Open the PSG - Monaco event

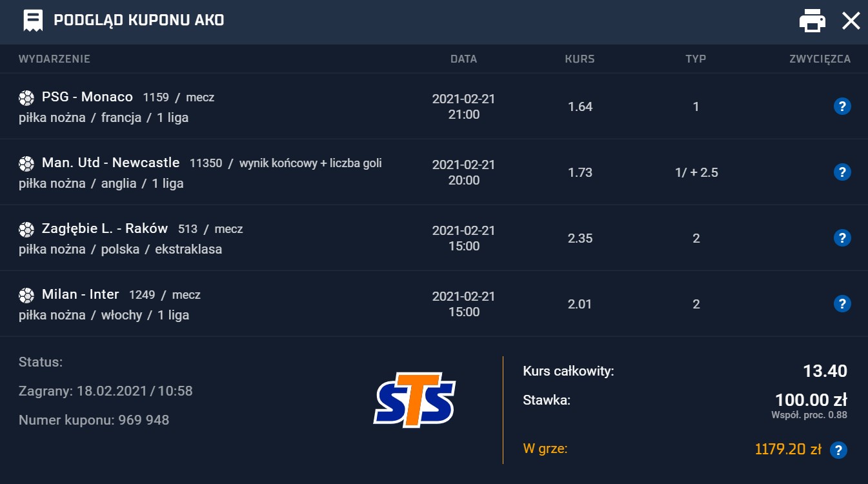coord(87,97)
